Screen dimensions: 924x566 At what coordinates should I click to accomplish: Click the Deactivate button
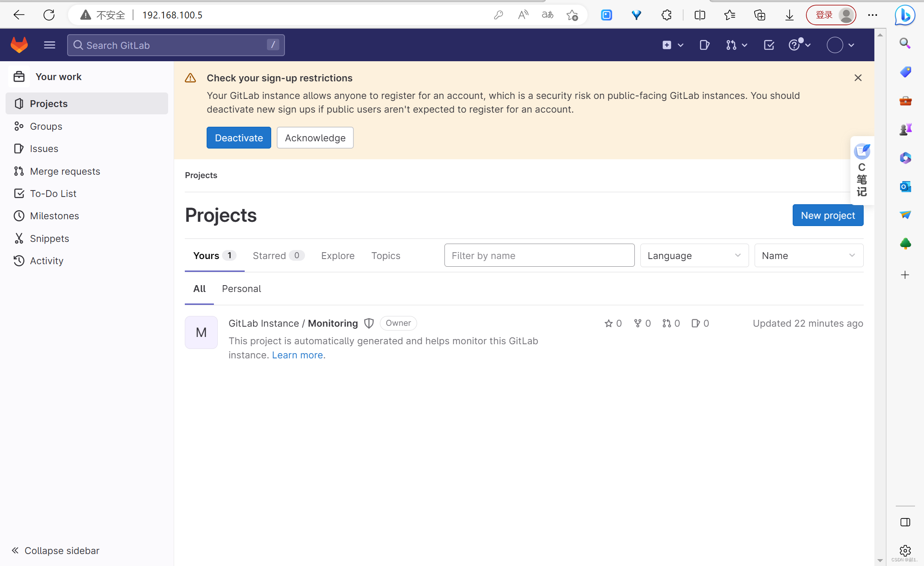coord(239,138)
